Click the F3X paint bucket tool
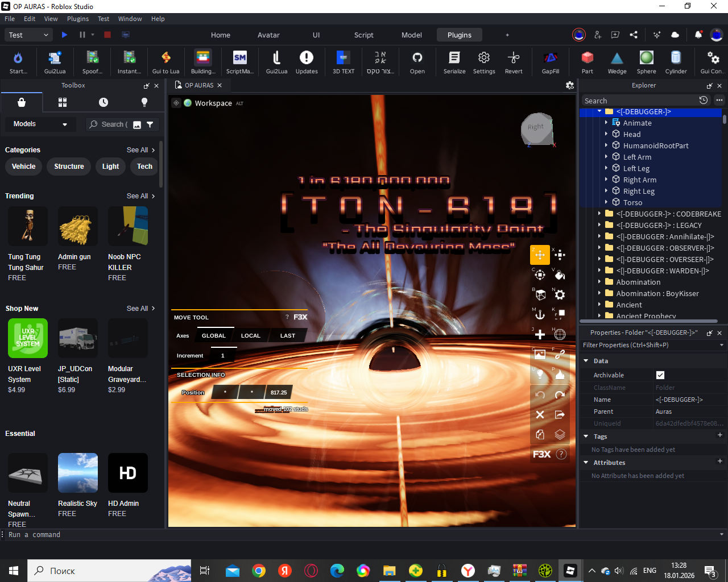 560,275
